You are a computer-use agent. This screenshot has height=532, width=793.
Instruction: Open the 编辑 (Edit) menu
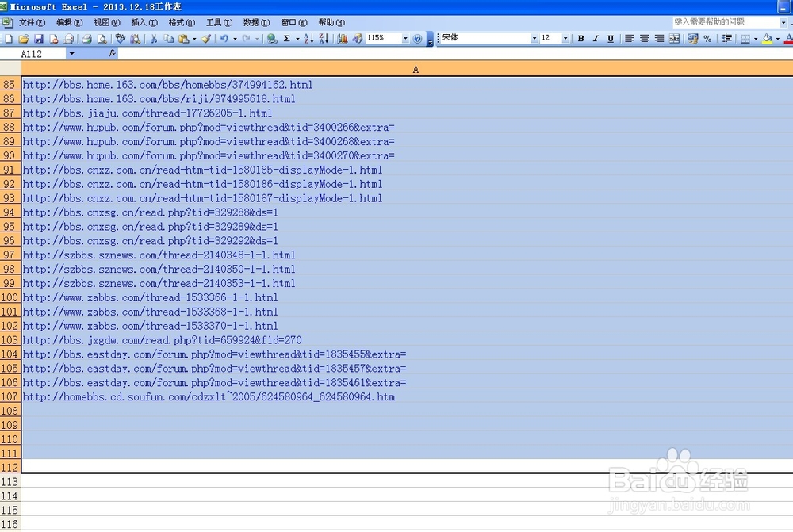click(69, 22)
